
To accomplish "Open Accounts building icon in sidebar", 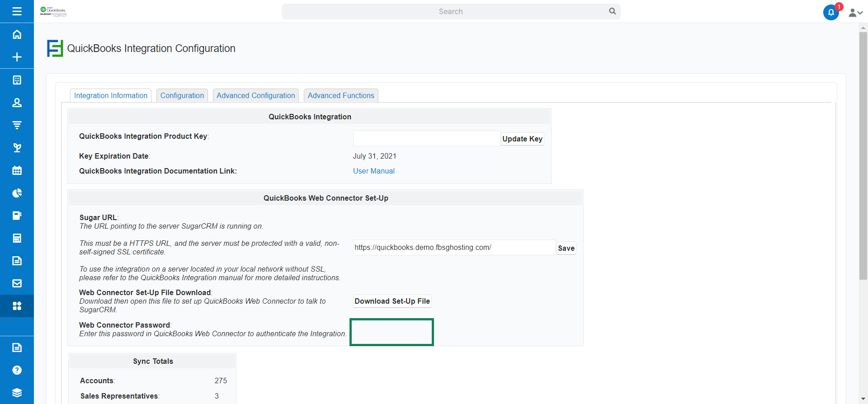I will pos(17,80).
